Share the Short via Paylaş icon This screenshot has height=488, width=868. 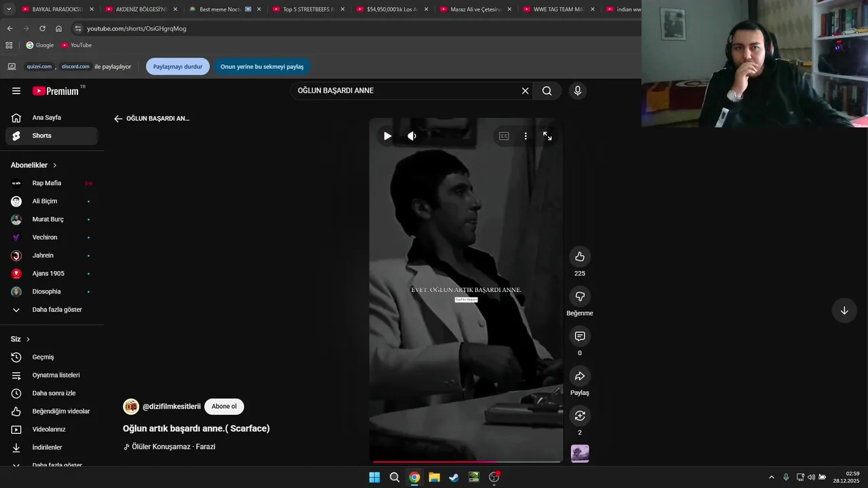[580, 376]
